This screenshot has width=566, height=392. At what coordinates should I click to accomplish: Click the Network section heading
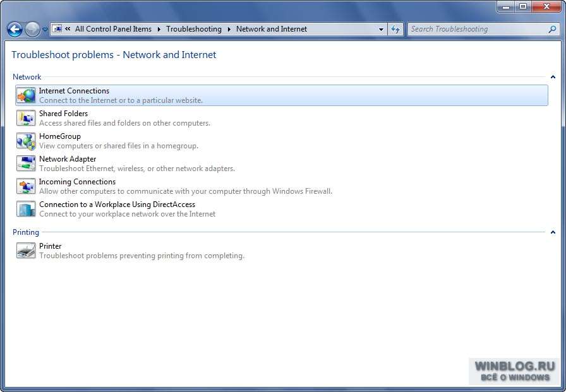tap(27, 77)
